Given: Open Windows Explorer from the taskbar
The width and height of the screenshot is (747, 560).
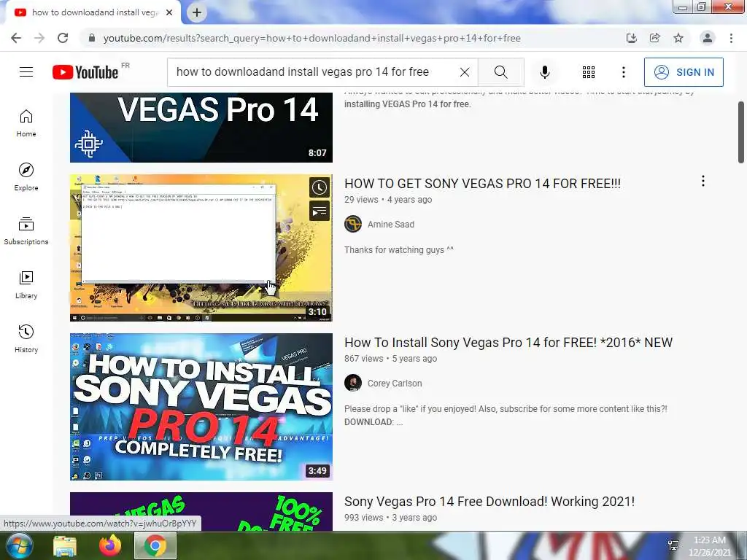Looking at the screenshot, I should point(65,546).
